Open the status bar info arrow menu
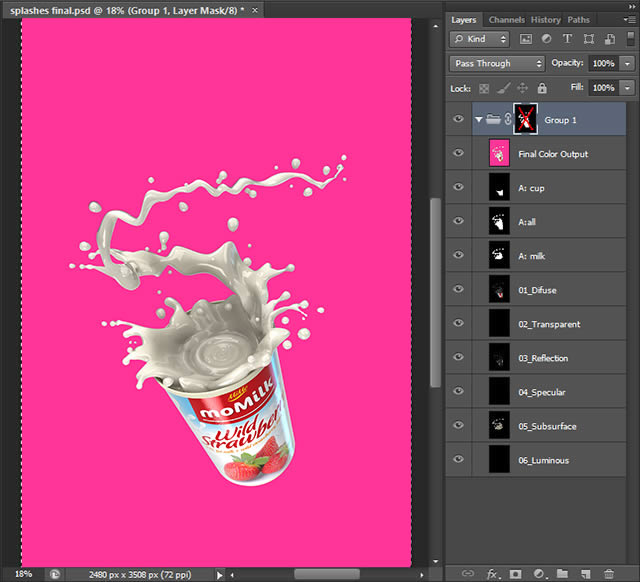Screen dimensions: 640x582 [220, 575]
